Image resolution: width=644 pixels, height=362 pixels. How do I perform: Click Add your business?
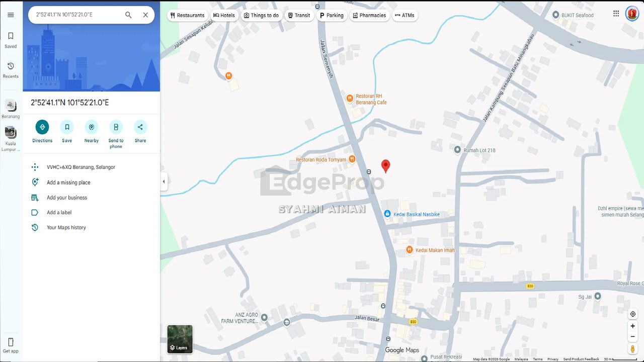tap(67, 198)
